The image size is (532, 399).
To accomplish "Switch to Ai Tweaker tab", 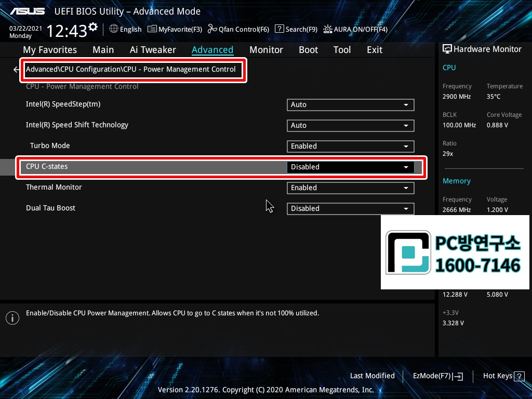I will pyautogui.click(x=153, y=50).
